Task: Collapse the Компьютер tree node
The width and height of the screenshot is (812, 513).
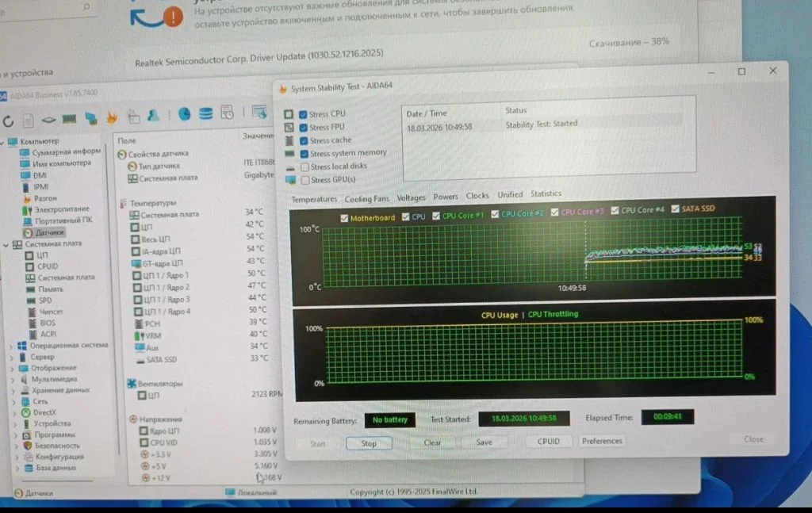Action: coord(3,142)
